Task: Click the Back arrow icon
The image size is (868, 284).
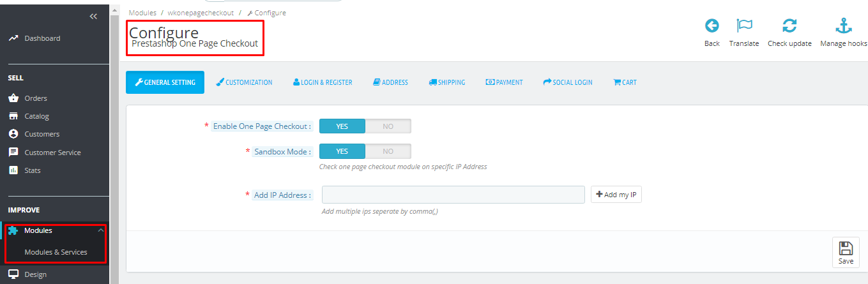Action: (712, 26)
